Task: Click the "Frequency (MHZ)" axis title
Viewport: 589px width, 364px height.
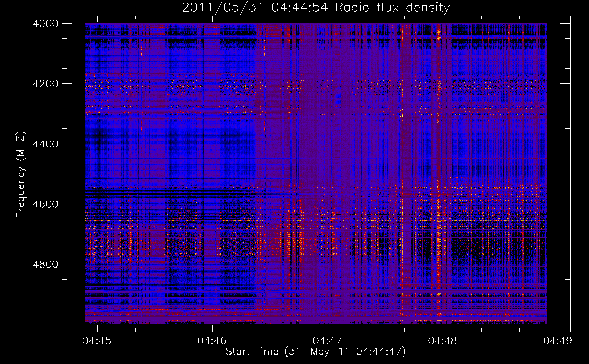Action: click(21, 175)
